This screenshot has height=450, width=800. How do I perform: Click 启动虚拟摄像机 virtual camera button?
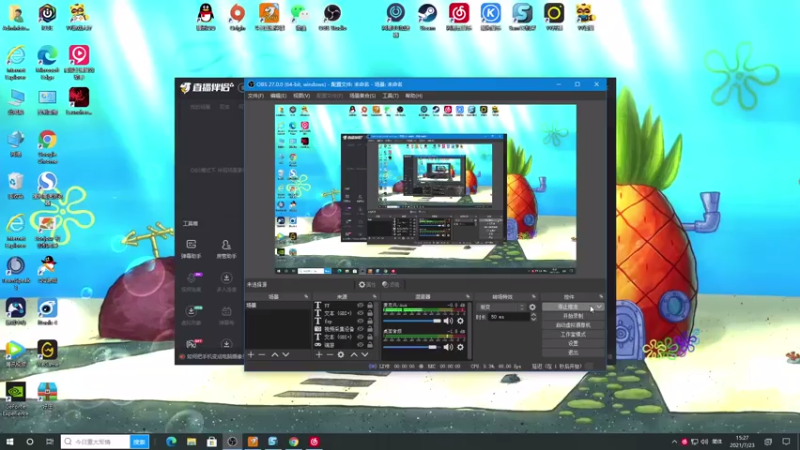tap(573, 325)
